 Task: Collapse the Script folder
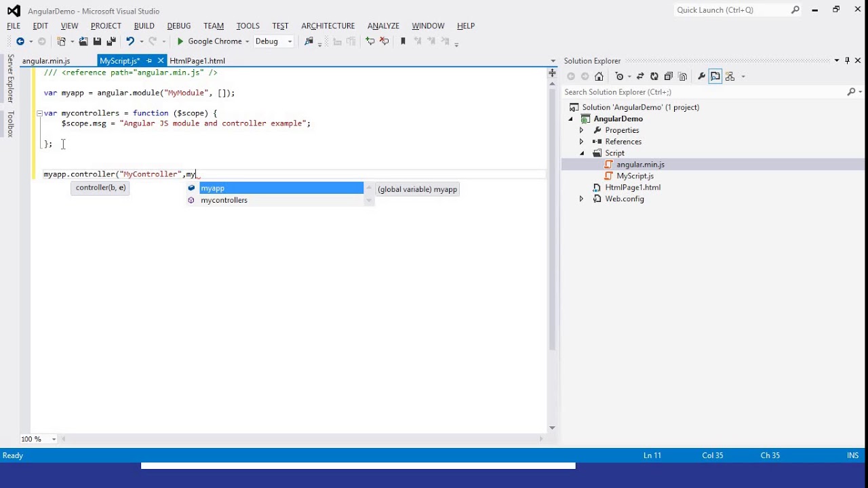[x=581, y=153]
